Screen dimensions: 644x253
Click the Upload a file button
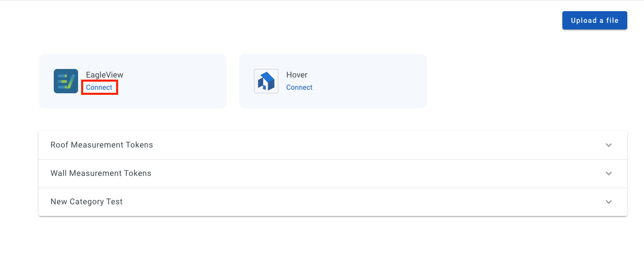[594, 20]
